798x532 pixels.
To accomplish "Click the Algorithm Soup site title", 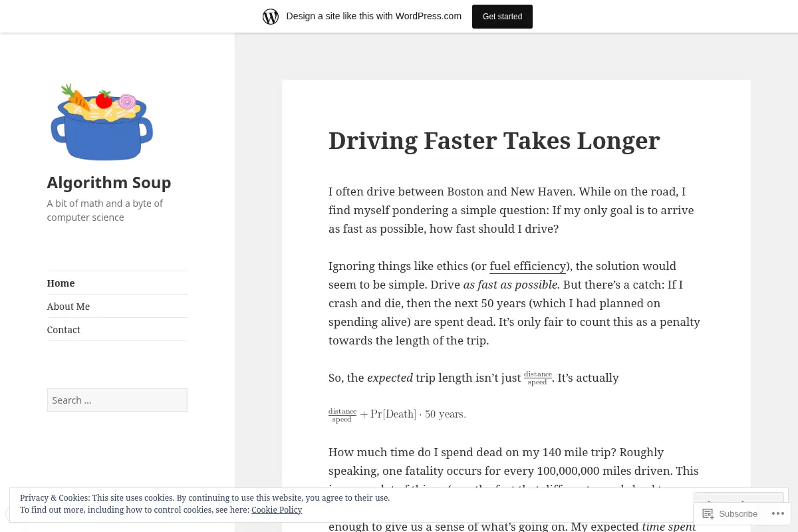I will click(109, 182).
